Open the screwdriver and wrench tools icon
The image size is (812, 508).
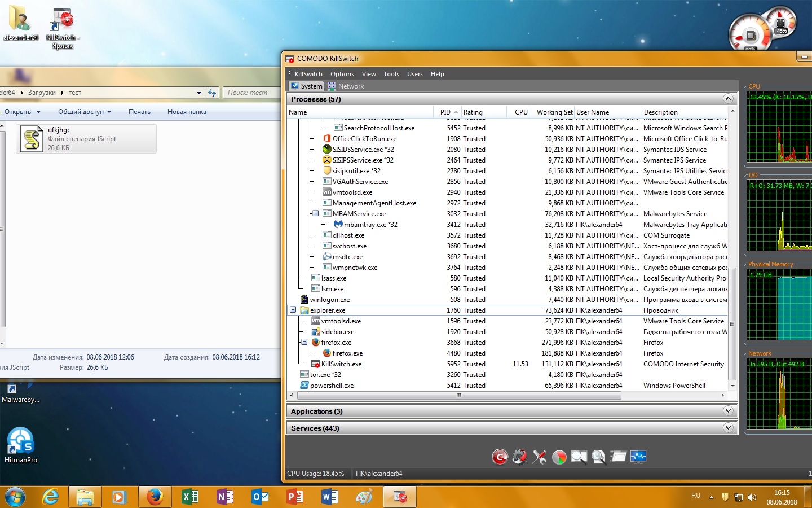click(x=539, y=457)
